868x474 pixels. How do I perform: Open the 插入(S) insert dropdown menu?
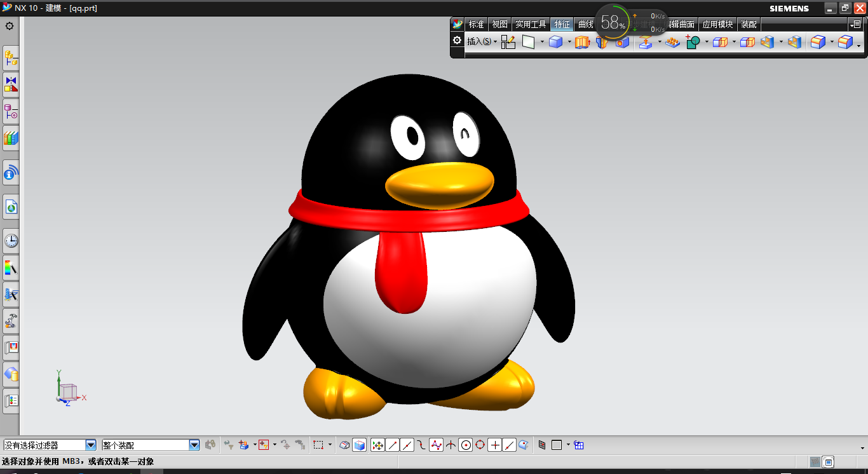click(482, 41)
